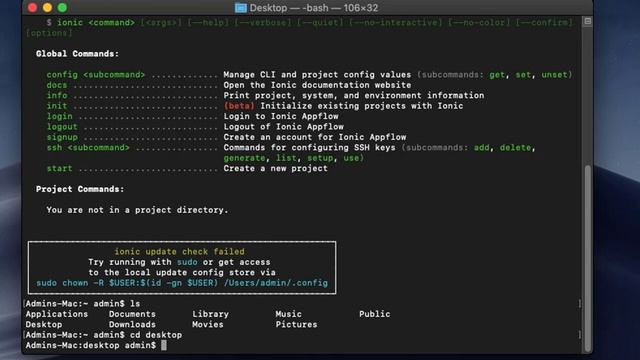The height and width of the screenshot is (360, 640).
Task: Click the 'Desktop' directory in ls output
Action: tap(44, 324)
